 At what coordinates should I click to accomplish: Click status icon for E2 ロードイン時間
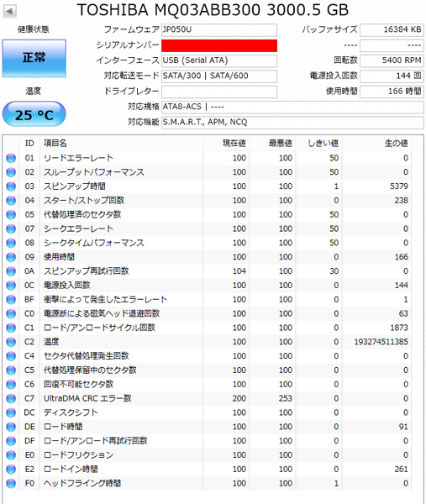coord(11,470)
